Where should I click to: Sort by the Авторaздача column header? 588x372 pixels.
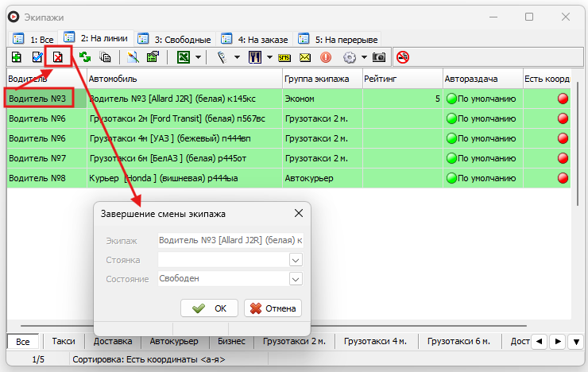483,79
